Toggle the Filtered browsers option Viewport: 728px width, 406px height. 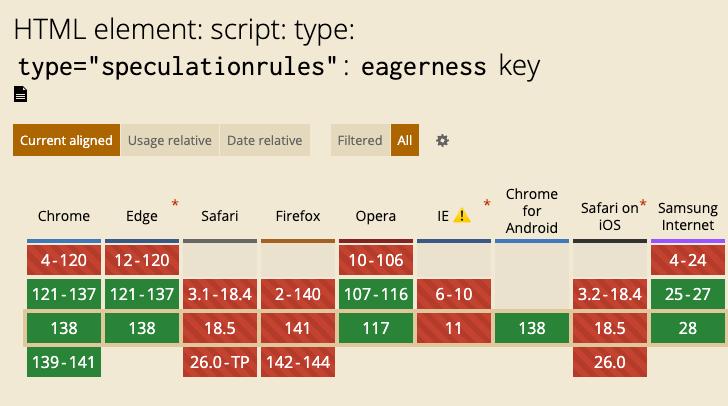[360, 141]
